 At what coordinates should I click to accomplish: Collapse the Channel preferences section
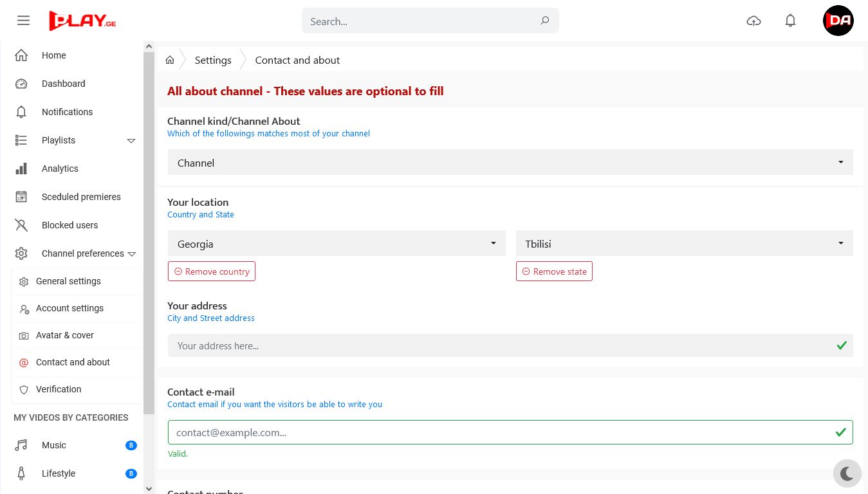tap(132, 253)
